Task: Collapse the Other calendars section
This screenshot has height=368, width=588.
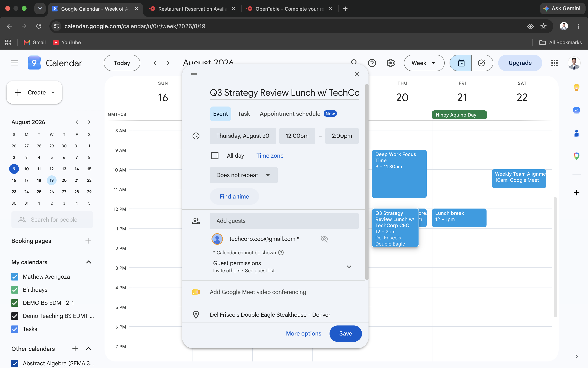Action: click(88, 349)
